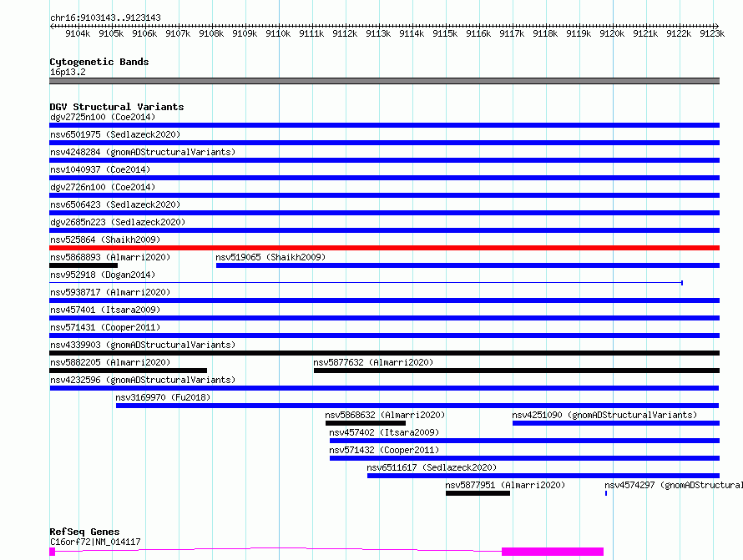743x560 pixels.
Task: Select the nsv6501975 (Sedlazeck2020) variant label
Action: click(115, 134)
